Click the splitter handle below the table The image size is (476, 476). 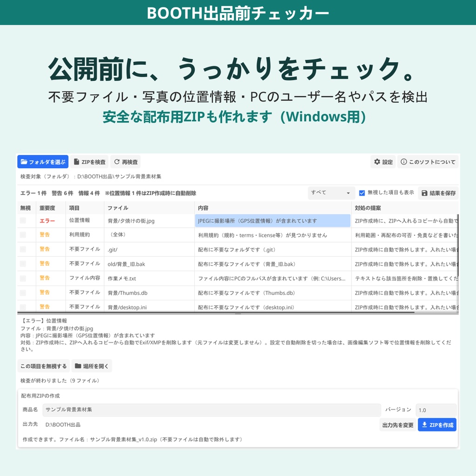pos(238,314)
